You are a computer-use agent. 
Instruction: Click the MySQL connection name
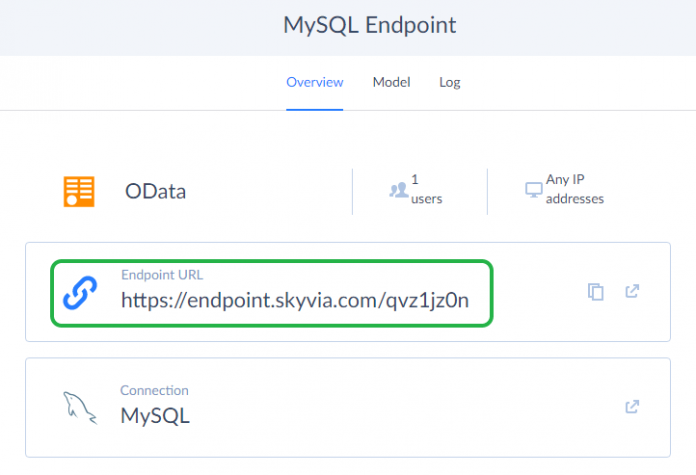pos(155,415)
